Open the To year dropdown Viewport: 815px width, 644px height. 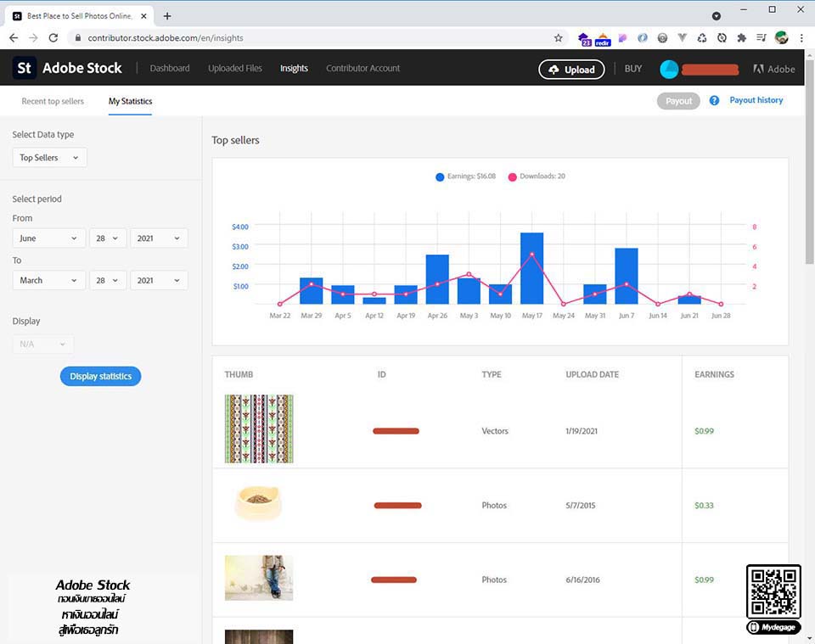tap(159, 281)
